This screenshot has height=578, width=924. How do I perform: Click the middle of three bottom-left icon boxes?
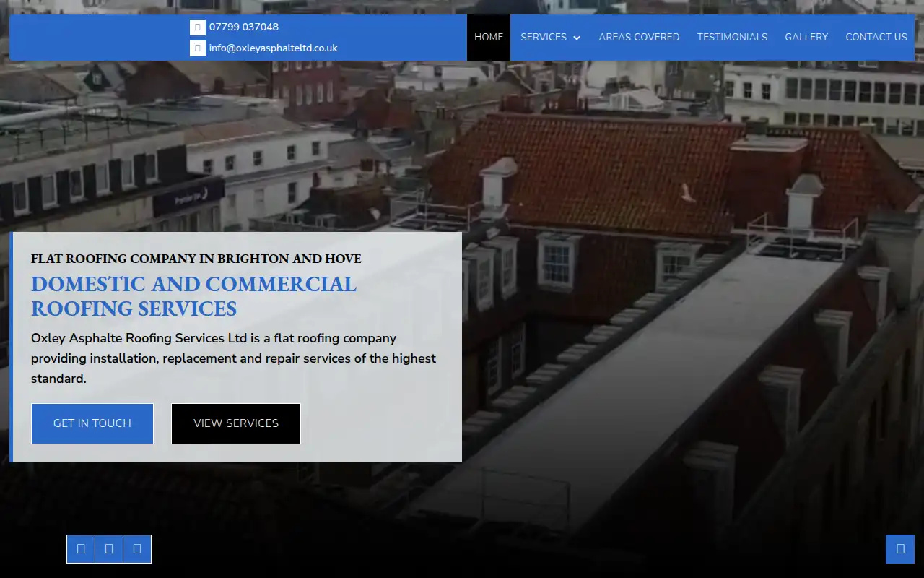click(x=109, y=549)
